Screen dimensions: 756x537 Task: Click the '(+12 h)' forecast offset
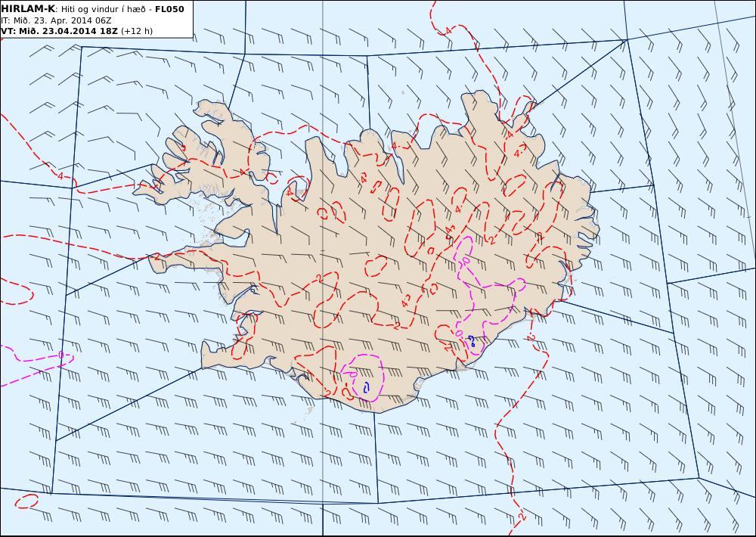[136, 31]
